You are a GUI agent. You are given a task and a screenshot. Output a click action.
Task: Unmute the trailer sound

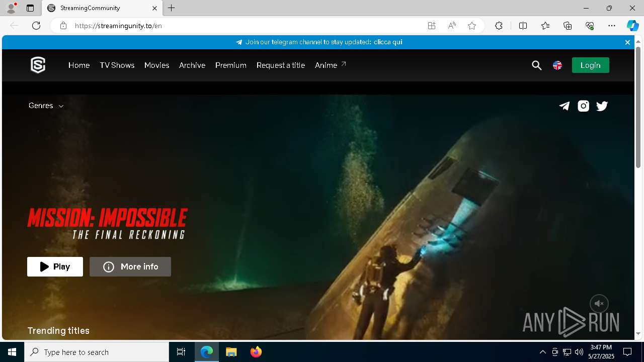(599, 304)
